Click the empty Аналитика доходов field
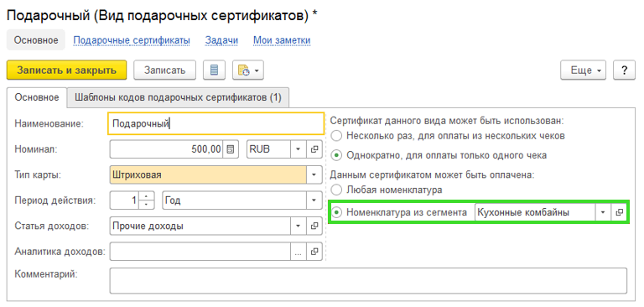The height and width of the screenshot is (307, 644). tap(200, 252)
